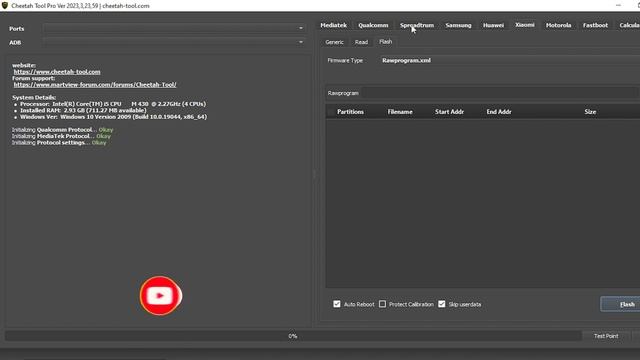Click the YouTube play logo
The image size is (640, 360).
pyautogui.click(x=161, y=296)
